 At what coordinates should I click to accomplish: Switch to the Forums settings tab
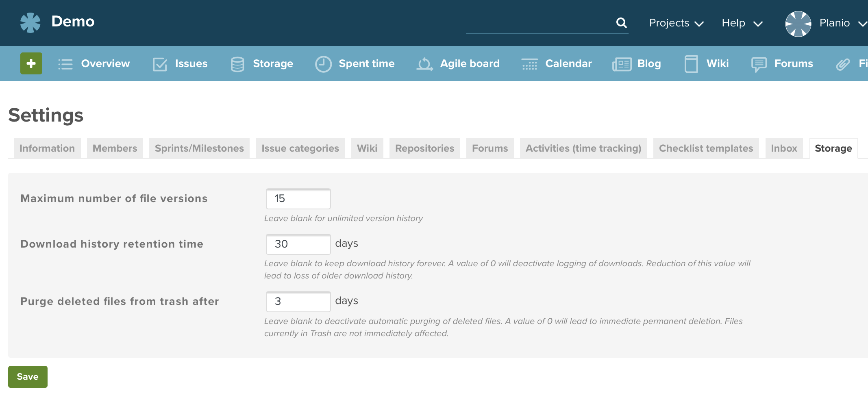tap(490, 148)
